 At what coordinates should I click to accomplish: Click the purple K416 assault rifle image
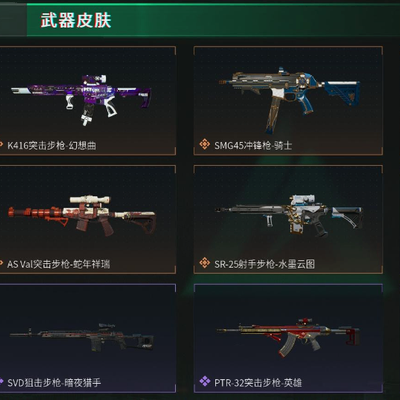coord(81,99)
